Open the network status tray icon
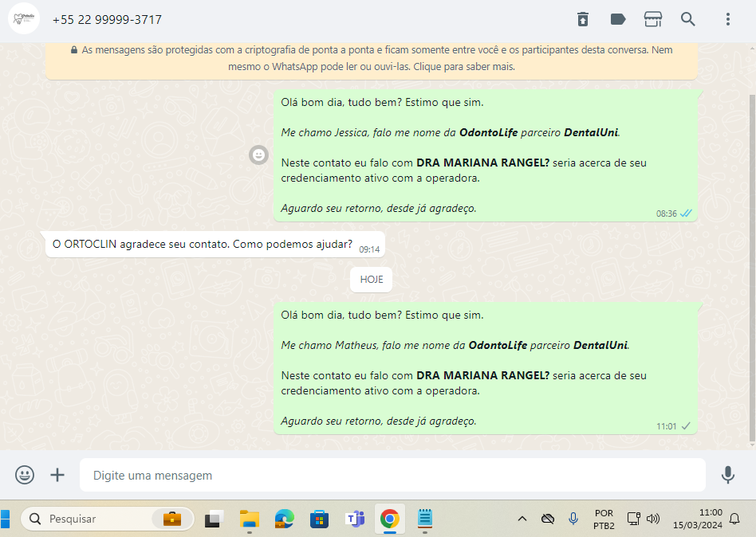Screen dimensions: 756x537 point(633,519)
